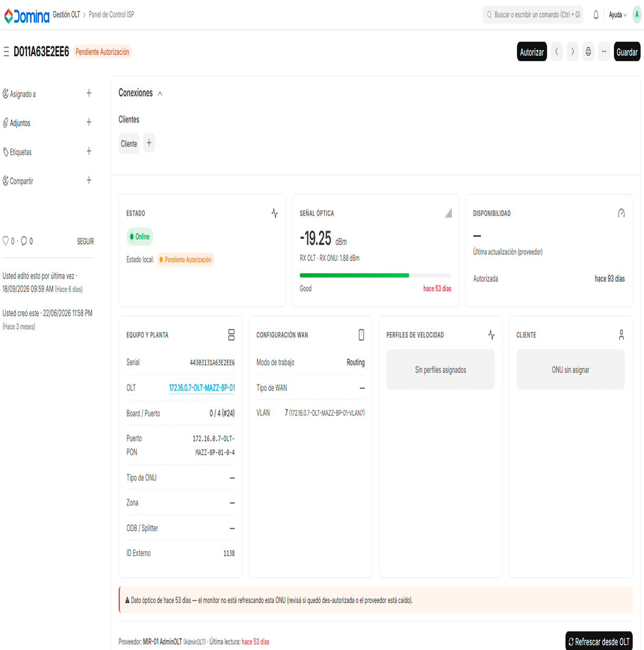644x650 pixels.
Task: Click the gauge icon in Disponibilidad
Action: pyautogui.click(x=621, y=213)
